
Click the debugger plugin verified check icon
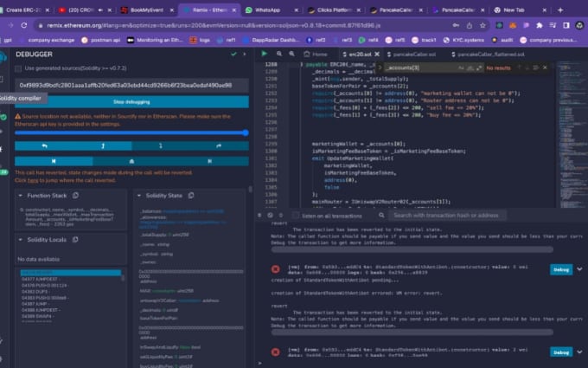click(x=233, y=54)
